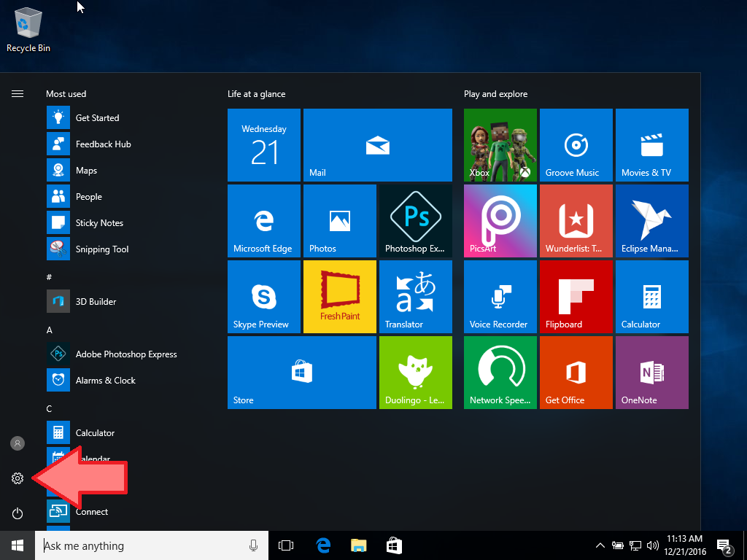
Task: Launch 3D Builder from the app list
Action: pyautogui.click(x=126, y=301)
